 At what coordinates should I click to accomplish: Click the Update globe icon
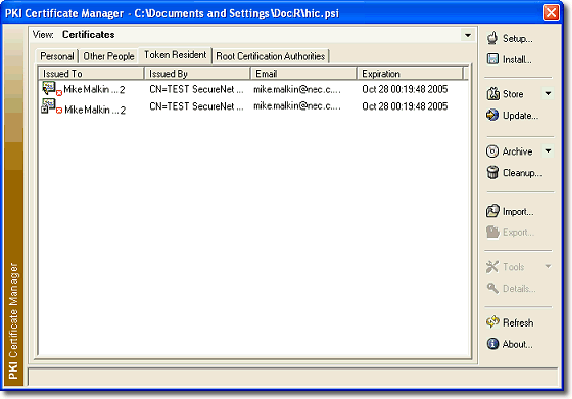pyautogui.click(x=492, y=115)
